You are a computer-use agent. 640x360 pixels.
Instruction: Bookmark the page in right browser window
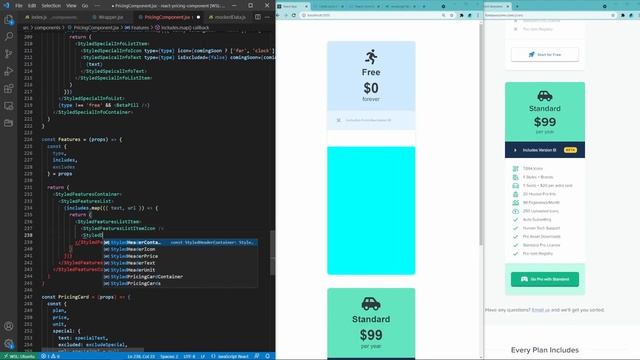pos(613,15)
